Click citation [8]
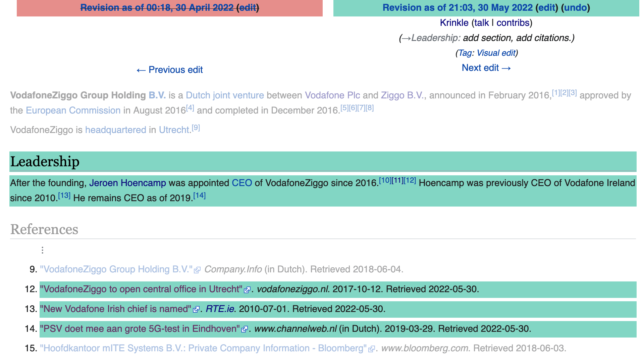Viewport: 644px width, 356px height. click(370, 108)
